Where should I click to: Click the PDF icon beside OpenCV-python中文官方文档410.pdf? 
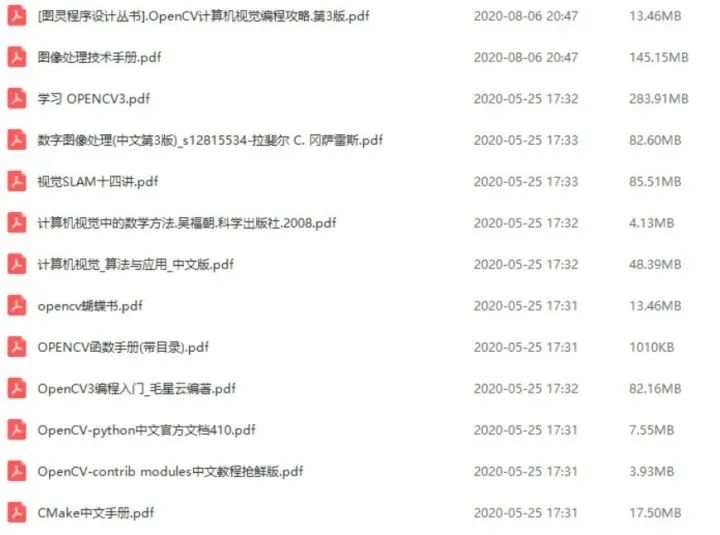click(17, 430)
